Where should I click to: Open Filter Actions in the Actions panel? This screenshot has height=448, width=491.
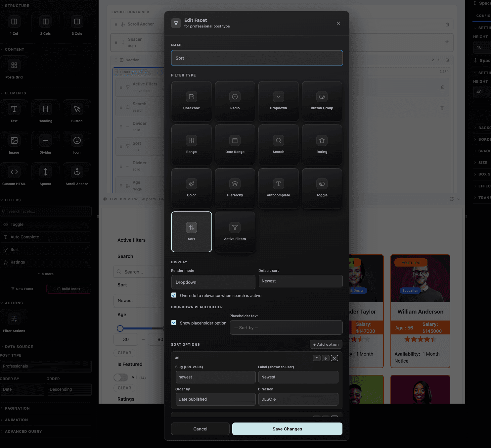click(x=14, y=321)
